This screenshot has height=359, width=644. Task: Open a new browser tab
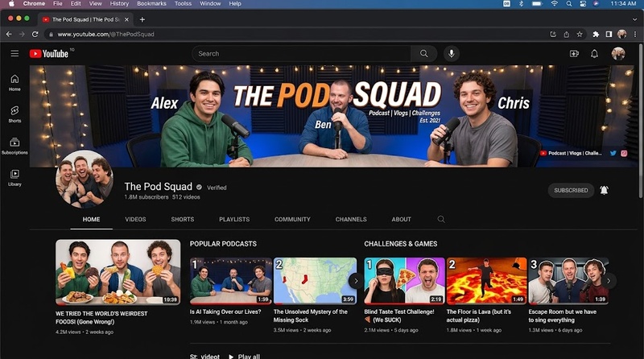click(142, 19)
